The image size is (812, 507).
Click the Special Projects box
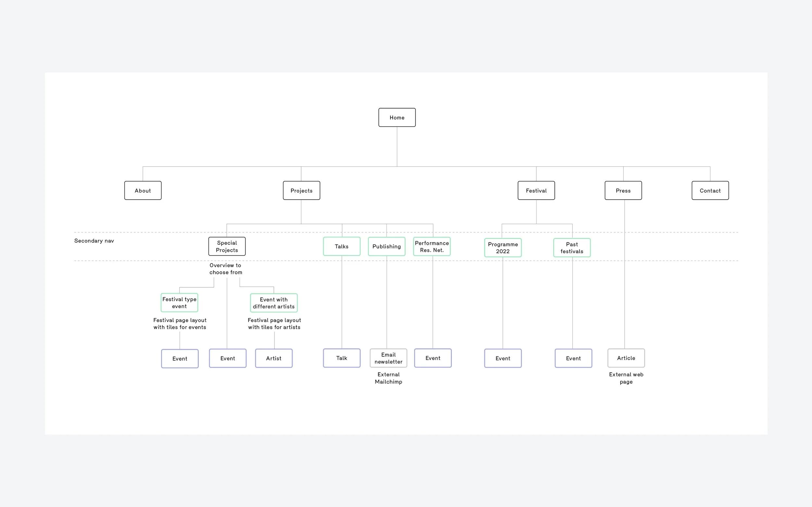click(227, 246)
